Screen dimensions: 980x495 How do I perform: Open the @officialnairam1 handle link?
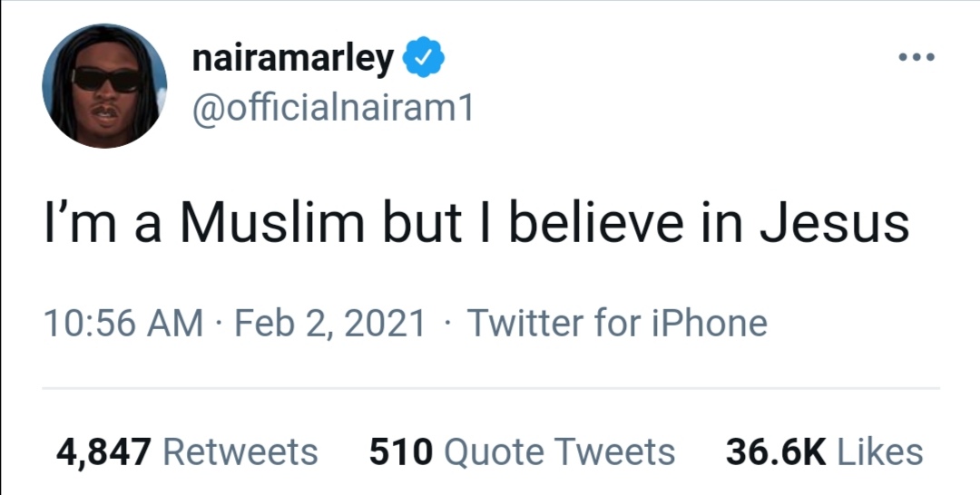point(332,111)
